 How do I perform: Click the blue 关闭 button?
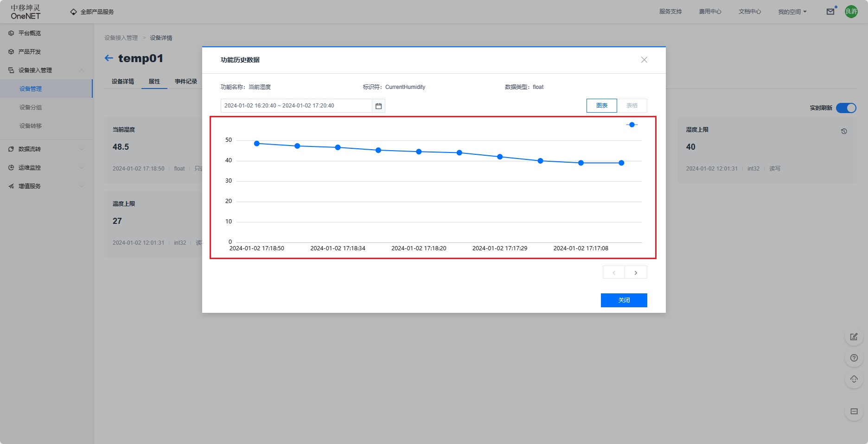(x=624, y=300)
